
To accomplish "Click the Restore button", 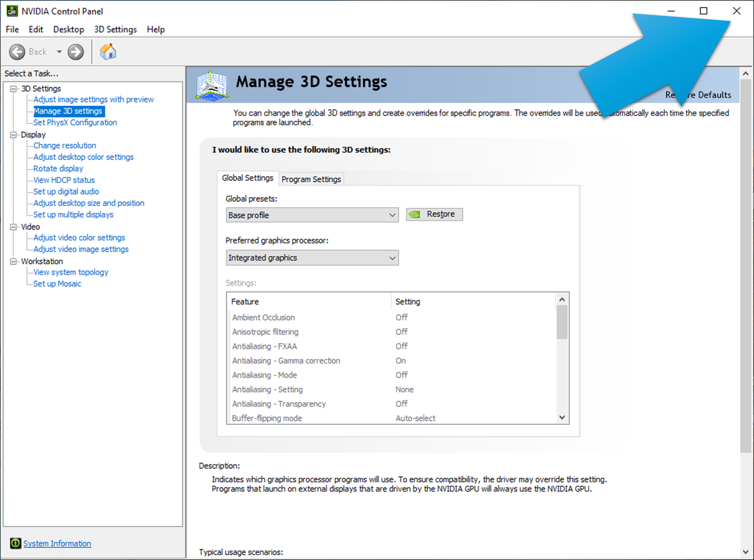I will pyautogui.click(x=434, y=215).
